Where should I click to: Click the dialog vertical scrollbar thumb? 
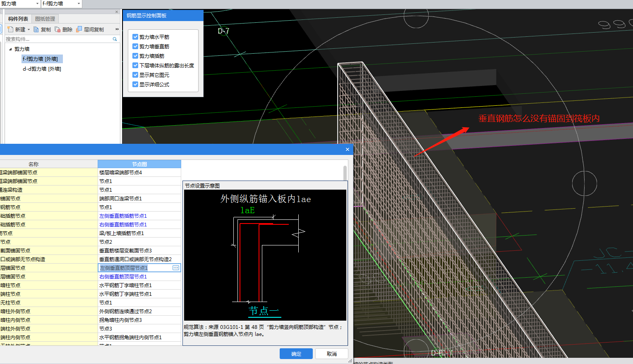[x=345, y=173]
